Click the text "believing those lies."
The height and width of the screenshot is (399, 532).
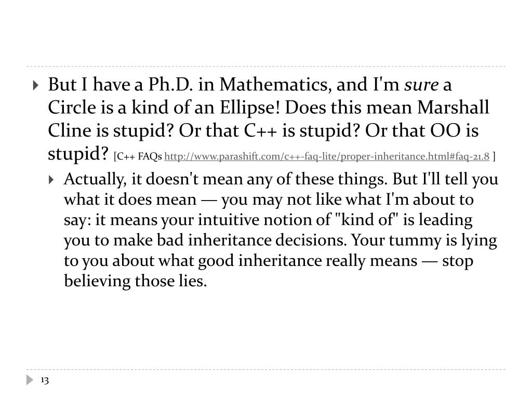[x=136, y=281]
